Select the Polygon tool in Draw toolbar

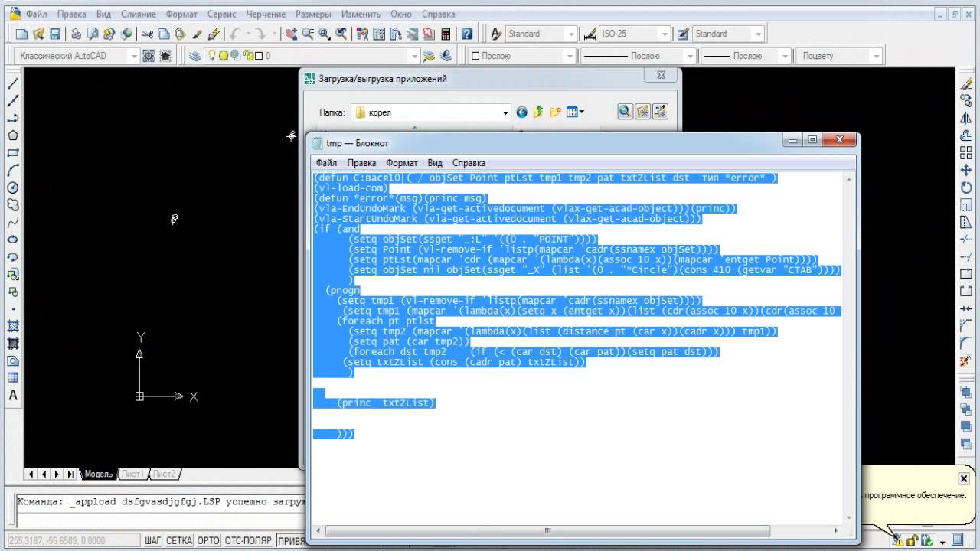point(13,135)
